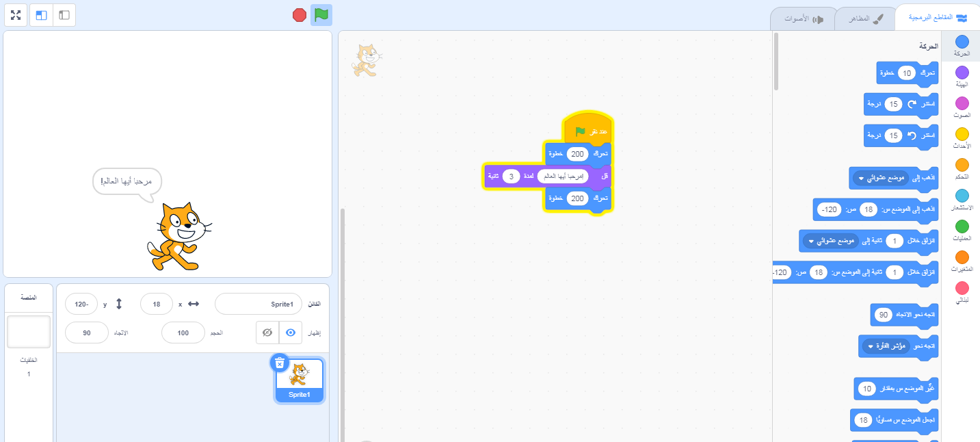Click the blocks palette vertical scrollbar
The width and height of the screenshot is (980, 442).
tap(776, 62)
